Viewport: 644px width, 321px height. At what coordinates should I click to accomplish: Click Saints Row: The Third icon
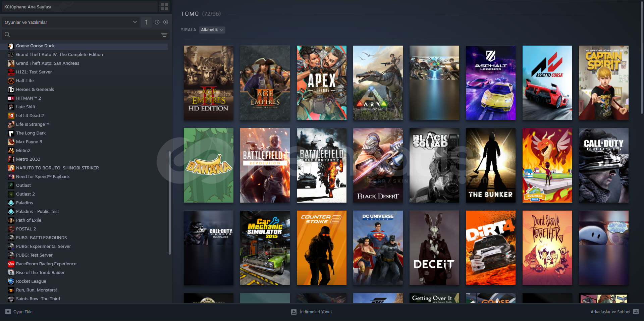[11, 299]
